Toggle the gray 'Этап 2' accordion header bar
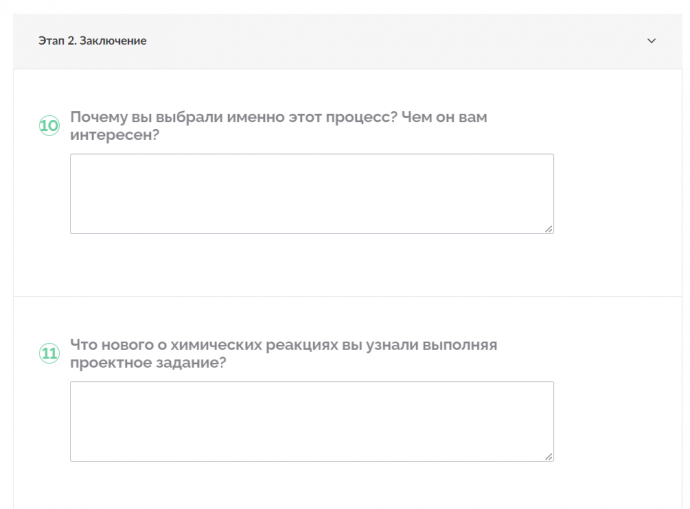Viewport: 690px width, 509px height. (x=348, y=41)
